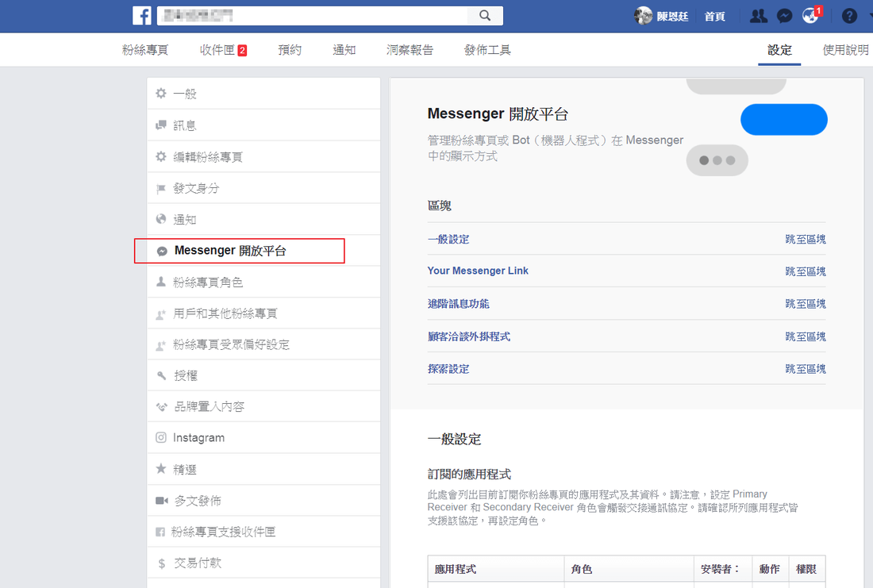Go to 首頁 in the top bar

pos(715,17)
